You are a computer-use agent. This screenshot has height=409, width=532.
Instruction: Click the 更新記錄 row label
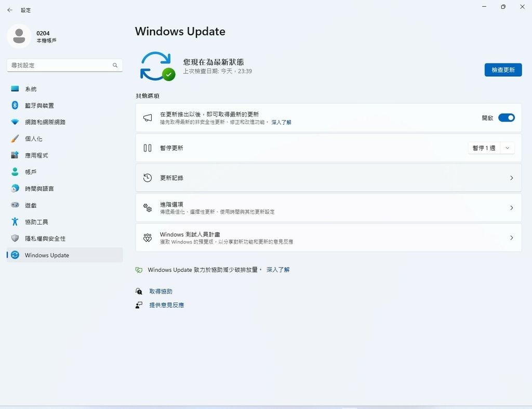[171, 178]
